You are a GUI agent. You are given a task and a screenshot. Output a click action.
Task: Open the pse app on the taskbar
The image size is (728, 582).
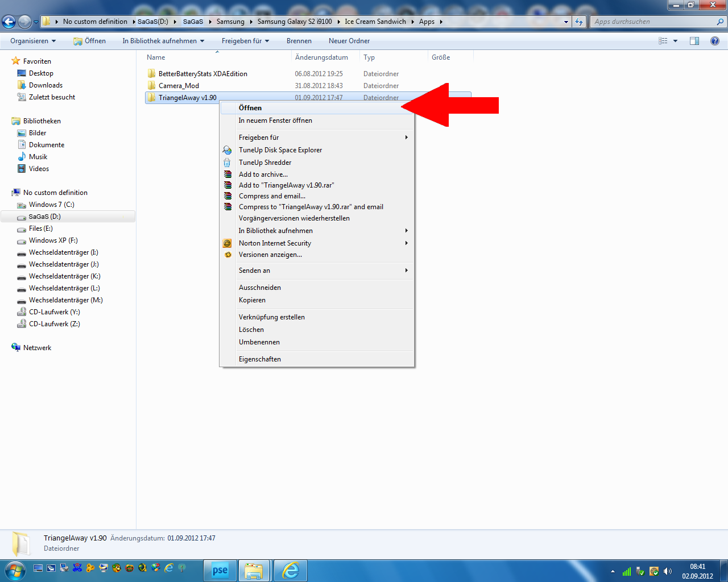(x=220, y=571)
